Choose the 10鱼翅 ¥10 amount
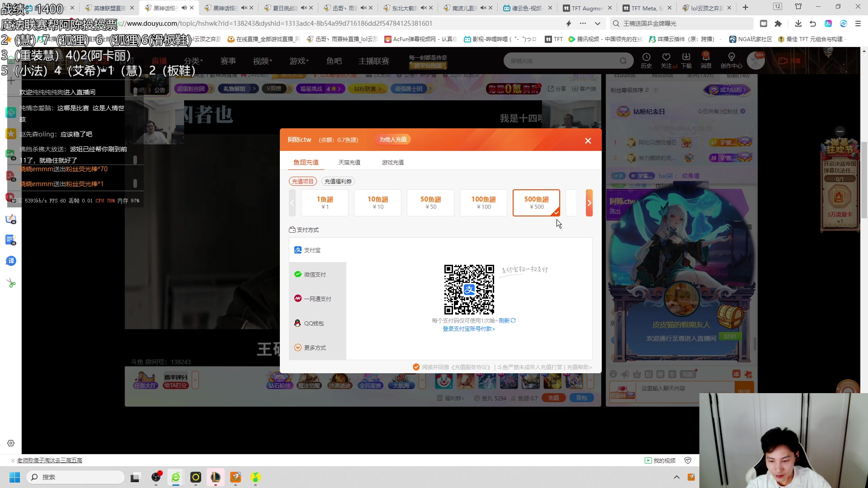868x488 pixels. click(x=377, y=203)
